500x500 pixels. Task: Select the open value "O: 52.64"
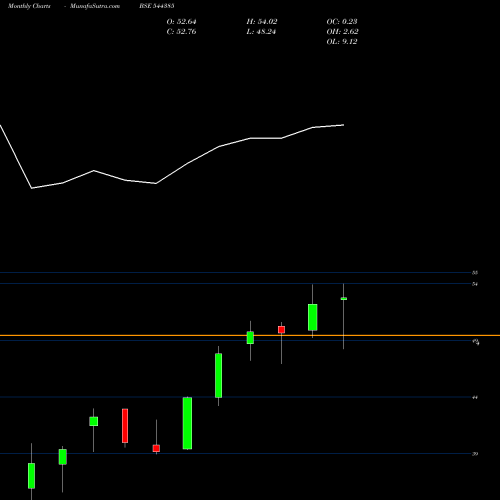[181, 22]
